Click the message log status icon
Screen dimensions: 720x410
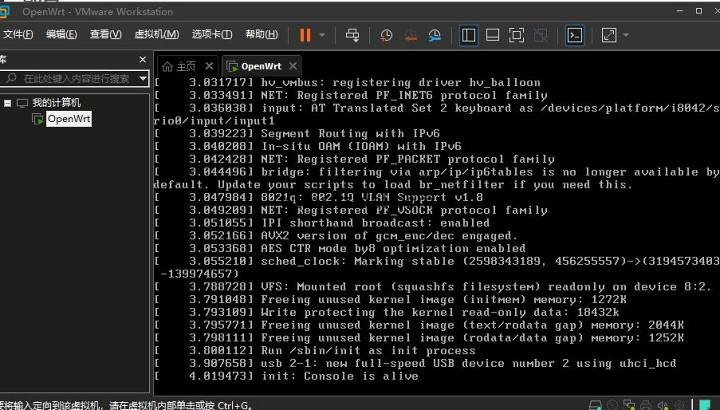[x=705, y=405]
